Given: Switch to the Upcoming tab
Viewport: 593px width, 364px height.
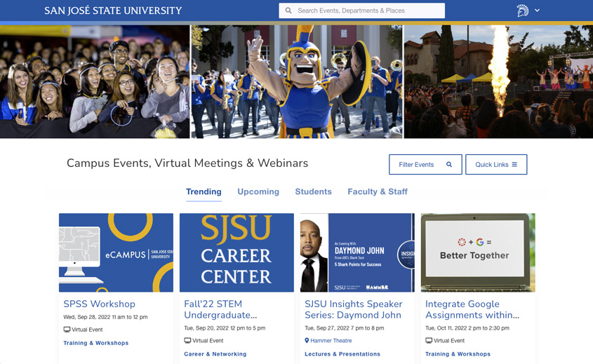Looking at the screenshot, I should (x=258, y=191).
